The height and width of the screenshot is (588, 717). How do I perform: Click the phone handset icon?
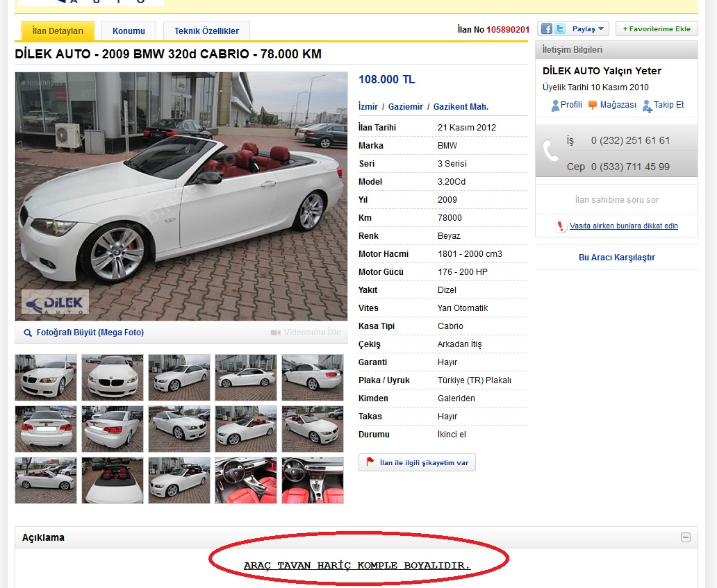(552, 151)
